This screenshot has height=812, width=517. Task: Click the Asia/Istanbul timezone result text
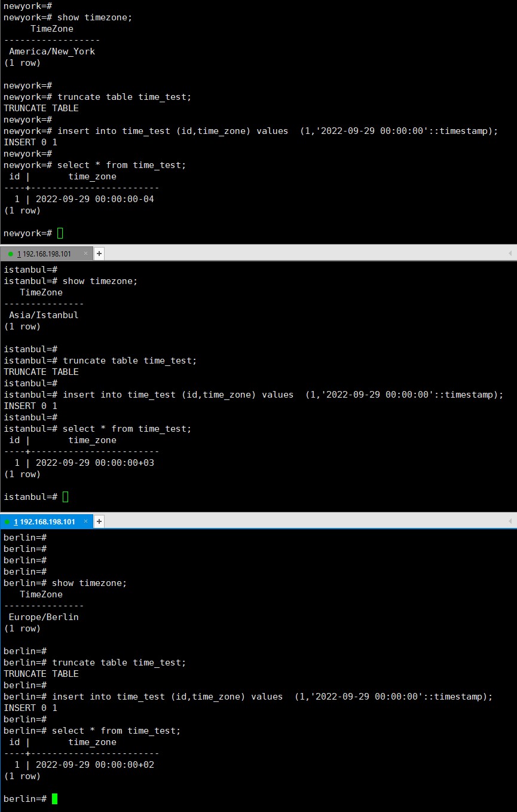(x=42, y=315)
